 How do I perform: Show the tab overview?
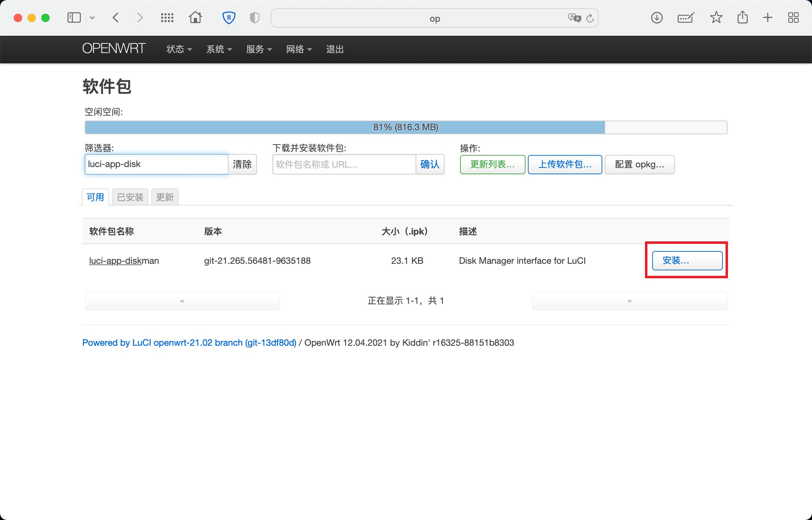click(793, 18)
